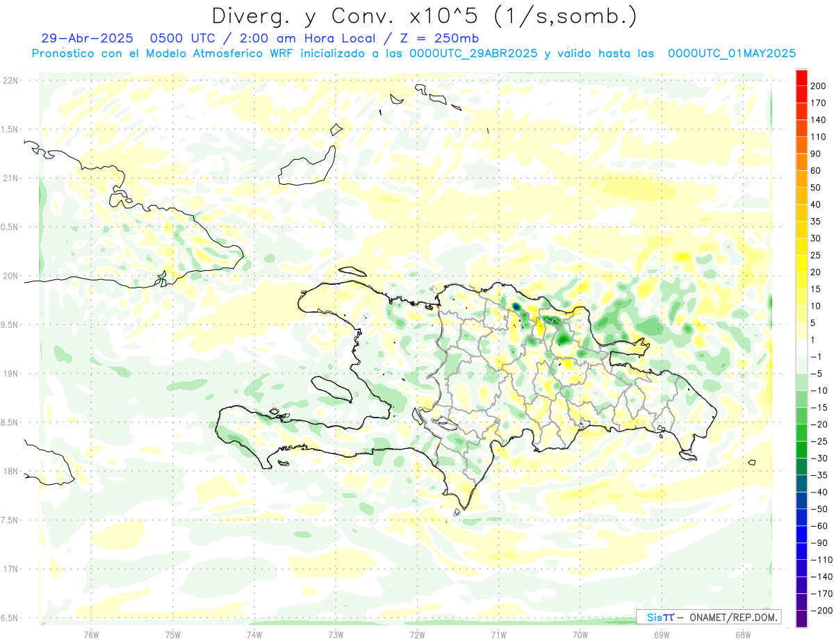Viewport: 834px width, 644px height.
Task: Click the '74W' longitude label
Action: (254, 634)
